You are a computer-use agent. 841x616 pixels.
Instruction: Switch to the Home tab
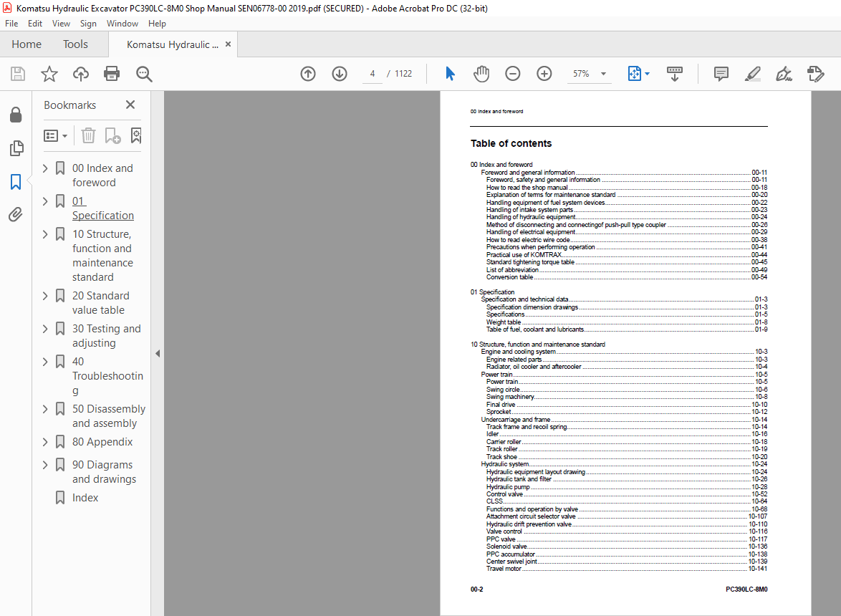27,44
